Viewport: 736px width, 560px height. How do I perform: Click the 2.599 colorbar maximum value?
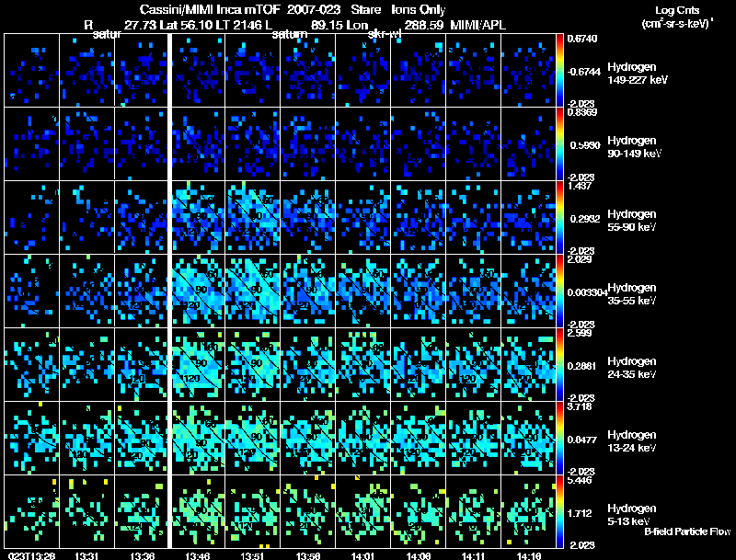(580, 333)
